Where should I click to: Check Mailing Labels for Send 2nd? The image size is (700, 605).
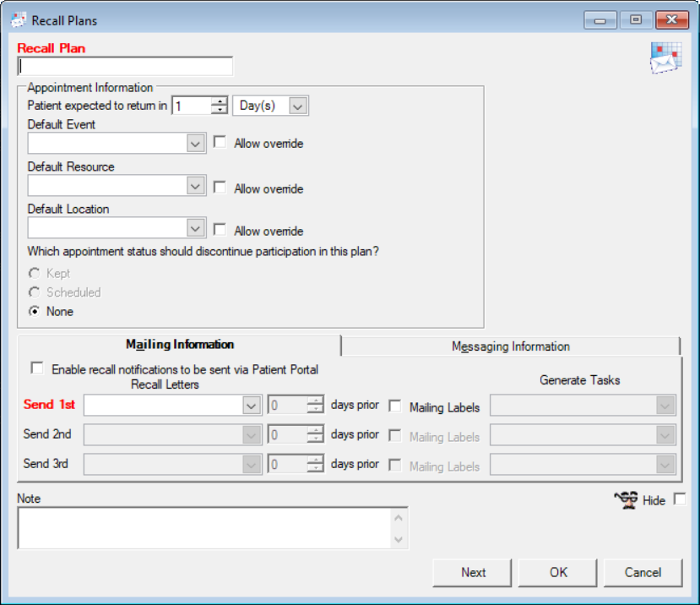(394, 435)
